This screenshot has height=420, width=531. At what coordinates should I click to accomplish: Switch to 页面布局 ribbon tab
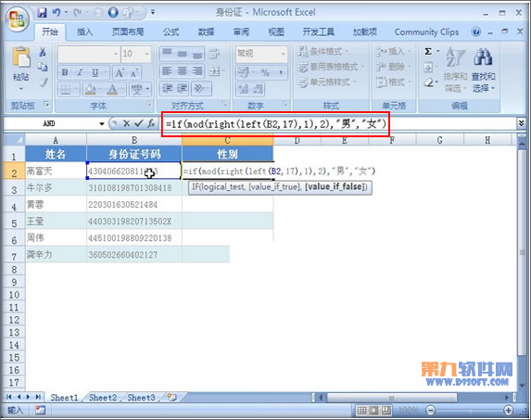[x=128, y=32]
